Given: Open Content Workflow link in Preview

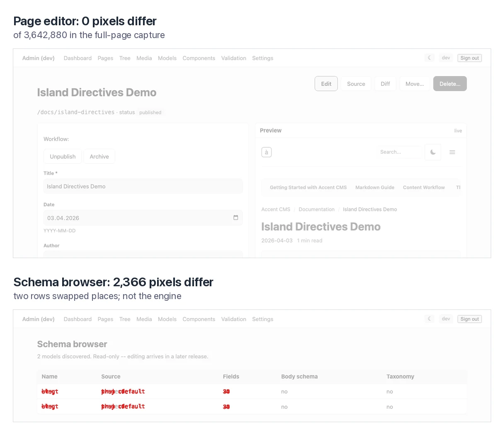Looking at the screenshot, I should [x=424, y=187].
